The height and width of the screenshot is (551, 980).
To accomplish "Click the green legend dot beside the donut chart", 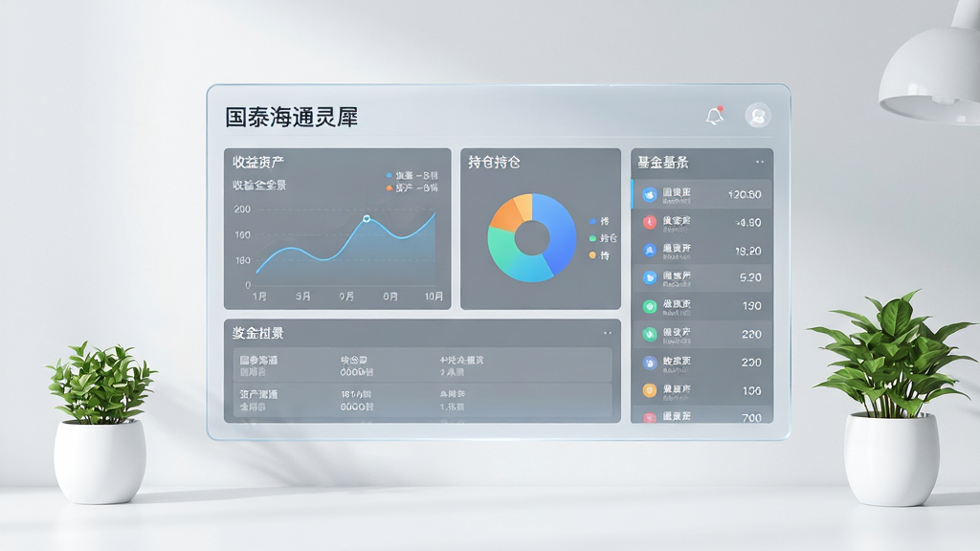I will 592,238.
